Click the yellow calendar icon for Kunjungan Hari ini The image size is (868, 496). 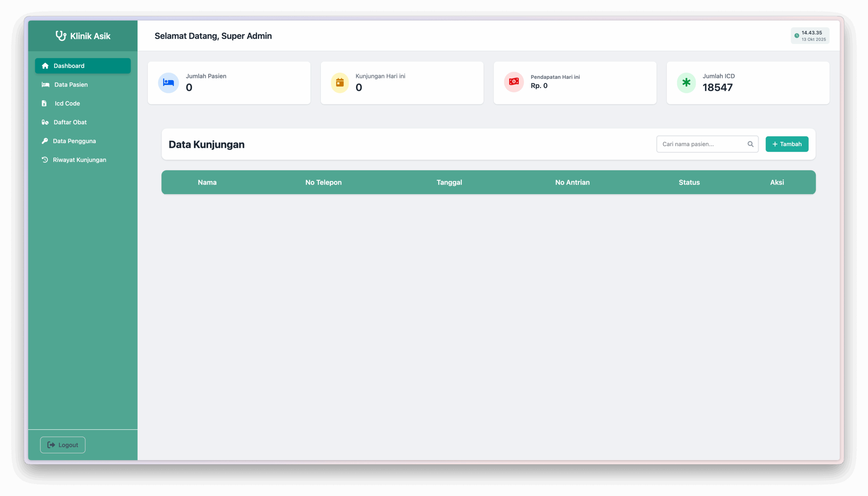[340, 82]
